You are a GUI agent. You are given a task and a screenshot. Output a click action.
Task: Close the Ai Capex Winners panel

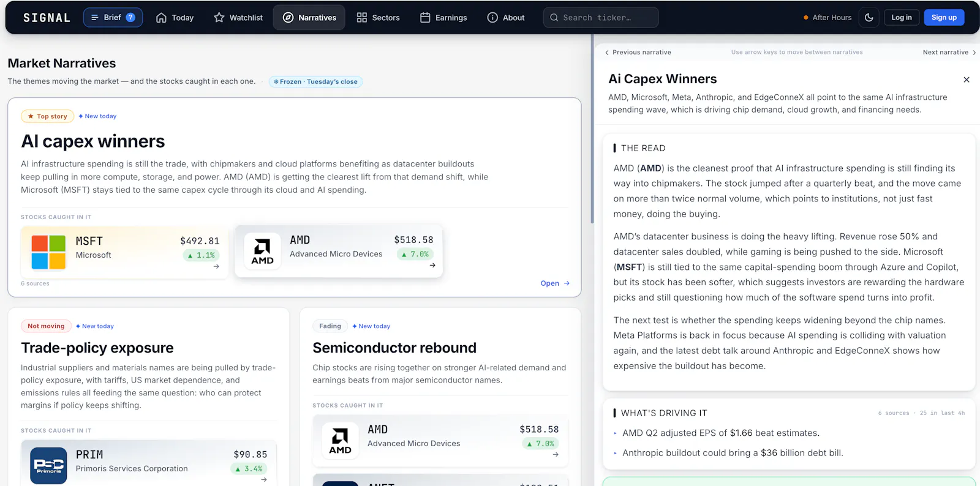click(x=967, y=80)
